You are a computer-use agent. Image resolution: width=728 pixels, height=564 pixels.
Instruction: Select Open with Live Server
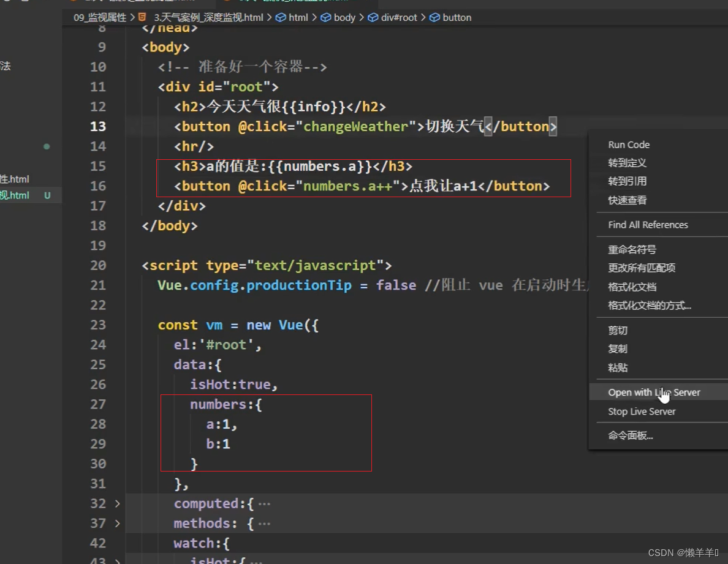(x=653, y=393)
